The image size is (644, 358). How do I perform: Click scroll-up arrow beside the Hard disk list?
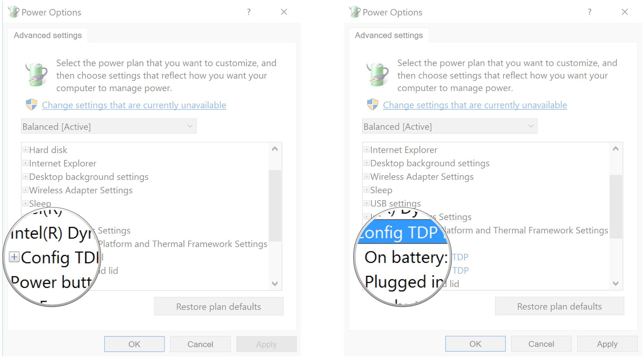click(275, 149)
